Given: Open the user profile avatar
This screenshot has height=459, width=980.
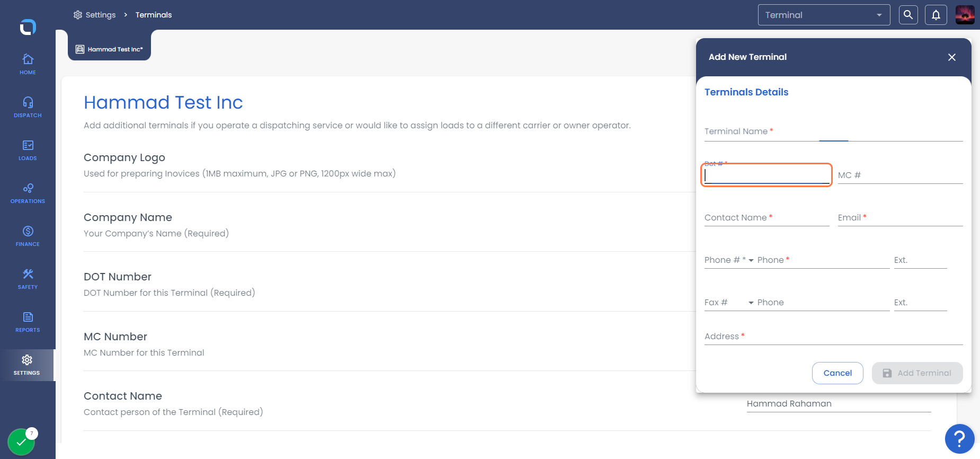Looking at the screenshot, I should coord(965,15).
